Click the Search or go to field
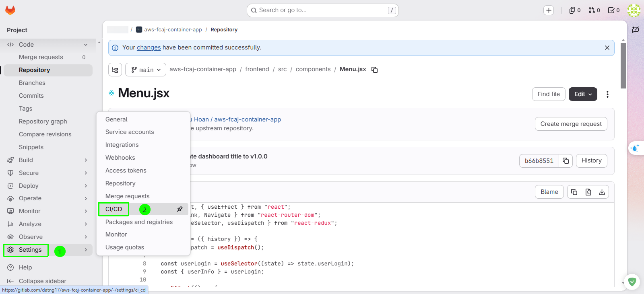 pos(322,10)
